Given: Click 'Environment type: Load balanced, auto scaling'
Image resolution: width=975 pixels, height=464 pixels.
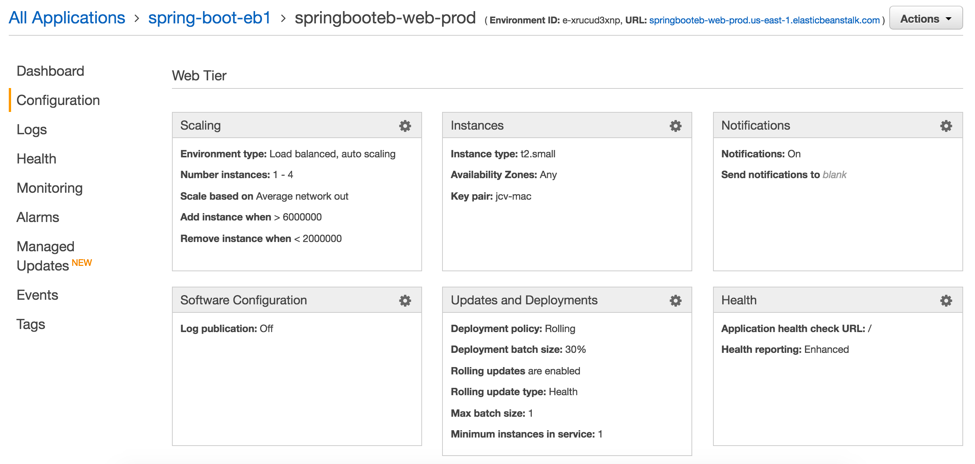Looking at the screenshot, I should [x=288, y=154].
